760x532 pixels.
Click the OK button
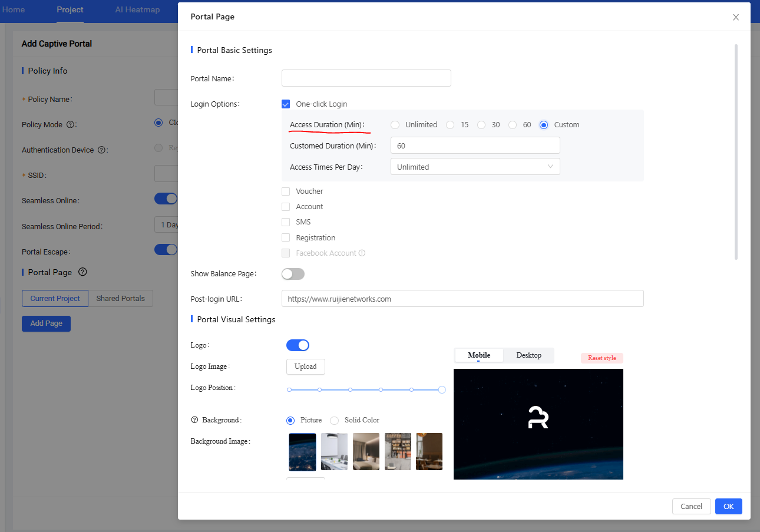(x=729, y=507)
